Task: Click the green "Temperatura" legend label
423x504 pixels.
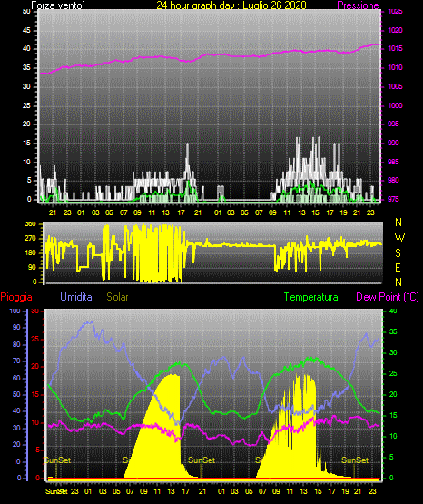Action: [x=310, y=297]
